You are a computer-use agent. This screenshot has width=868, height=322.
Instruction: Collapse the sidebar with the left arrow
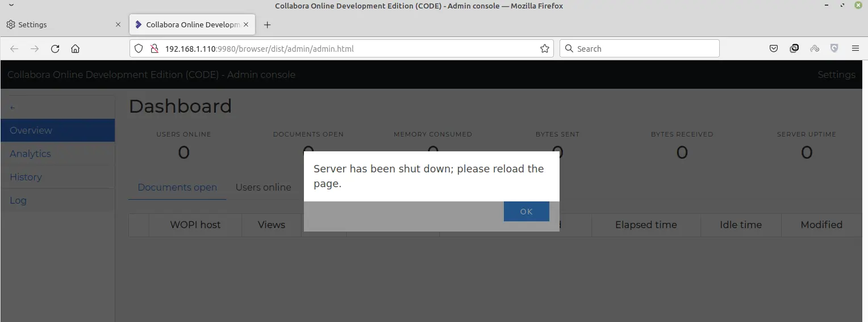pos(12,108)
